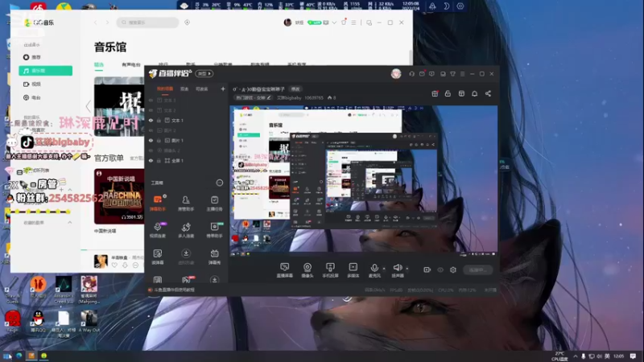Show previous banner in QQ Music carousel
This screenshot has height=362, width=644.
[x=88, y=106]
